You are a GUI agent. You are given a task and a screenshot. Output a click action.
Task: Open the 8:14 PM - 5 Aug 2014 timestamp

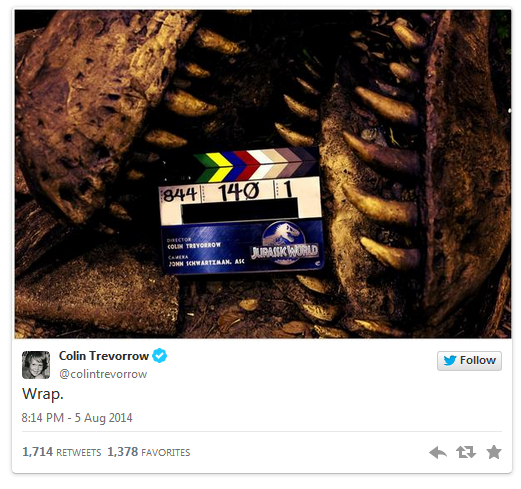pyautogui.click(x=77, y=418)
